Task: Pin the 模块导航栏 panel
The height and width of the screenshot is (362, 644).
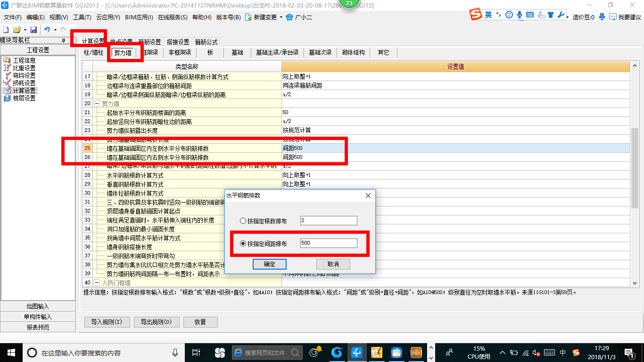Action: tap(64, 41)
